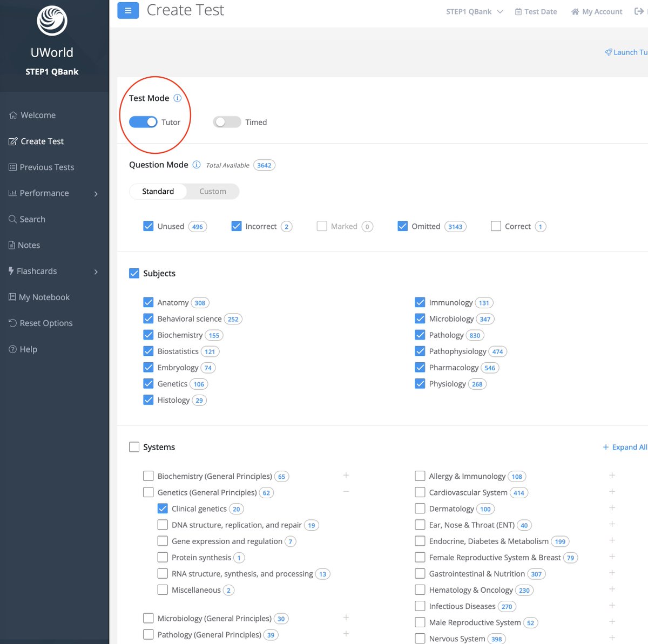Click the Create Test pencil icon
Viewport: 648px width, 644px height.
[13, 141]
